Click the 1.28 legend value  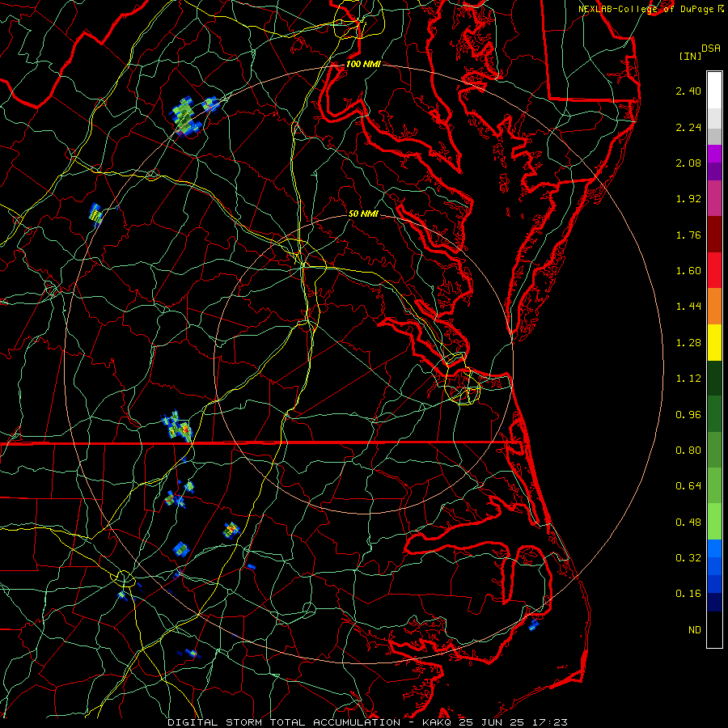[688, 343]
